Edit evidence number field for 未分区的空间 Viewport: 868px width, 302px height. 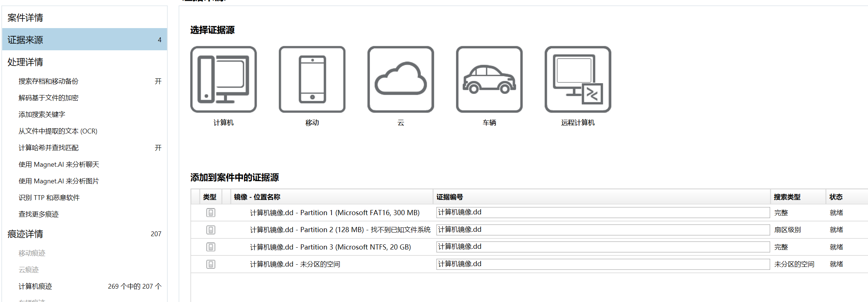pyautogui.click(x=603, y=264)
